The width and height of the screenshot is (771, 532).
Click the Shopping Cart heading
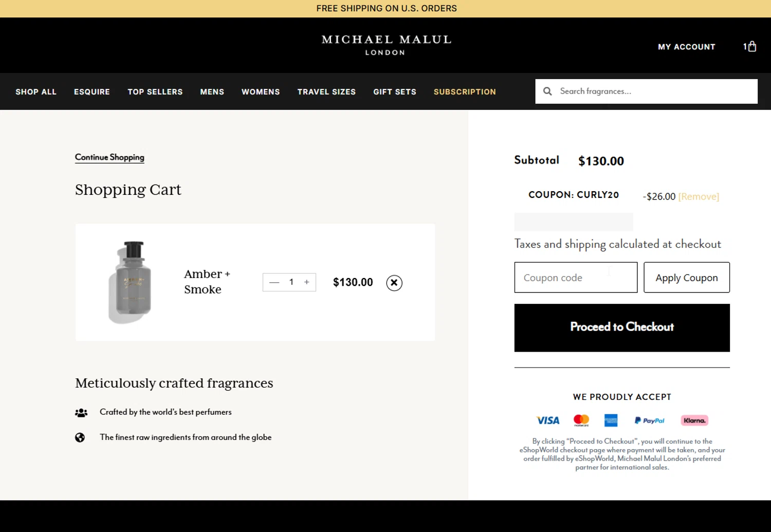click(x=128, y=190)
